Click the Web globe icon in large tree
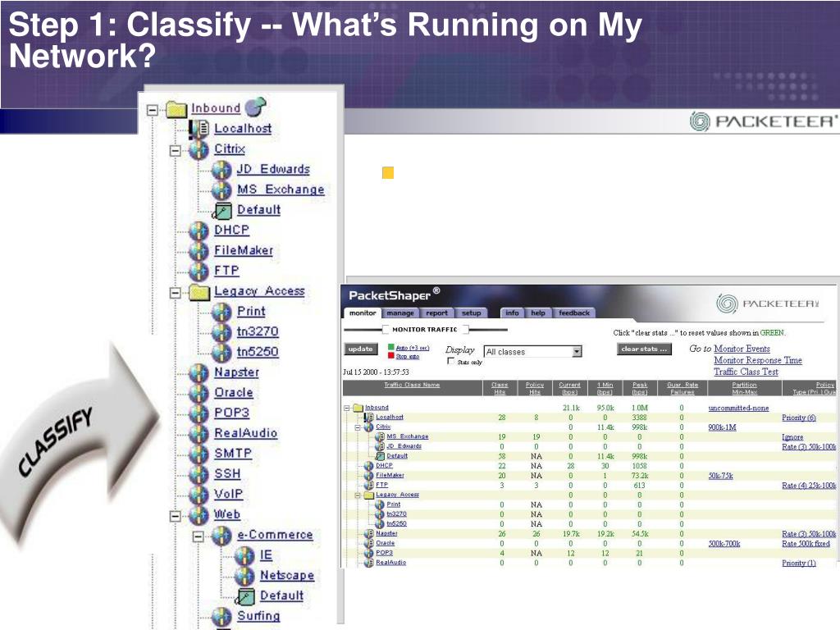The image size is (840, 630). click(199, 515)
